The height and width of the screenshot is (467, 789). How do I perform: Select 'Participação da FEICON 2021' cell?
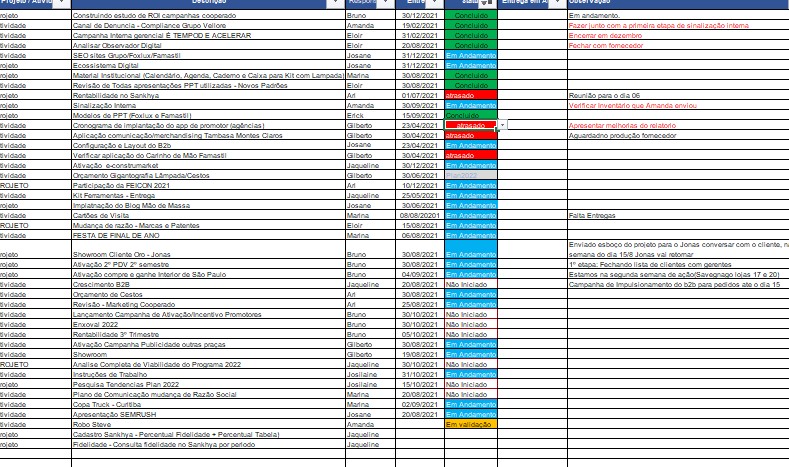click(x=208, y=185)
